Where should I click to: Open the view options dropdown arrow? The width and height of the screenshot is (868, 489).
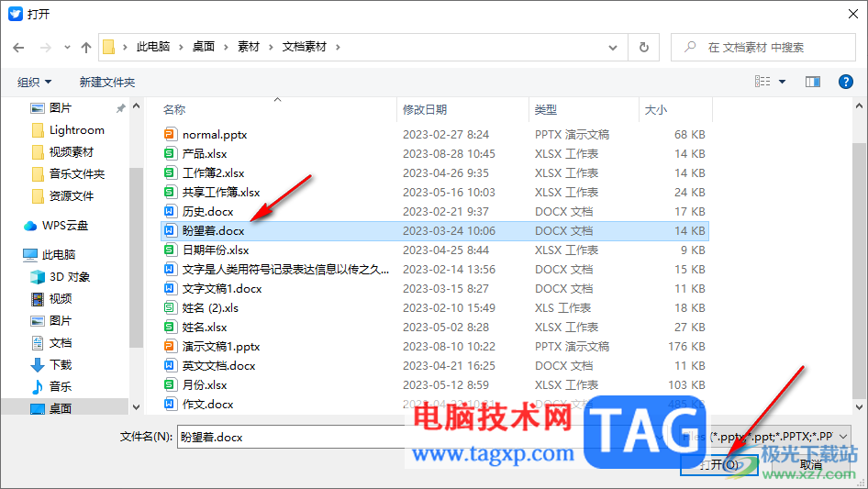(782, 82)
